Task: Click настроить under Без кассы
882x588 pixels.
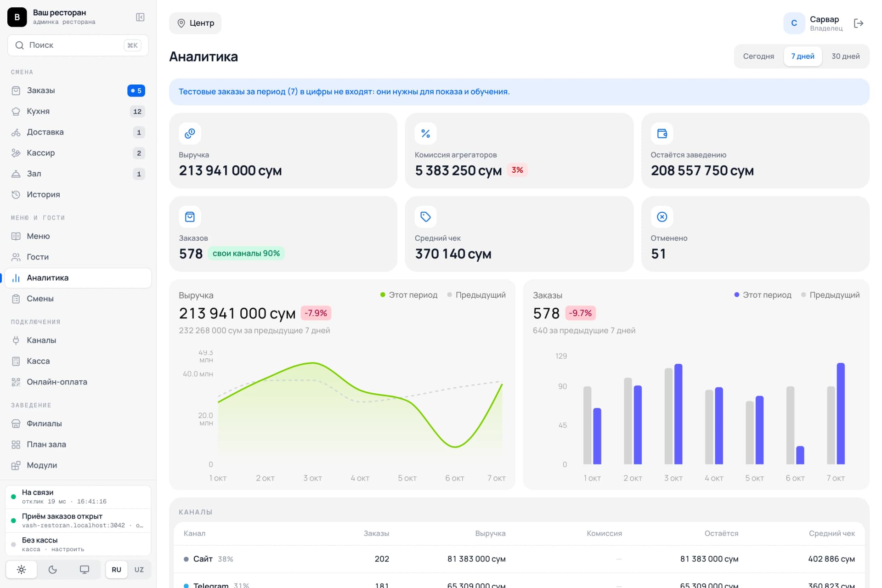Action: point(68,549)
